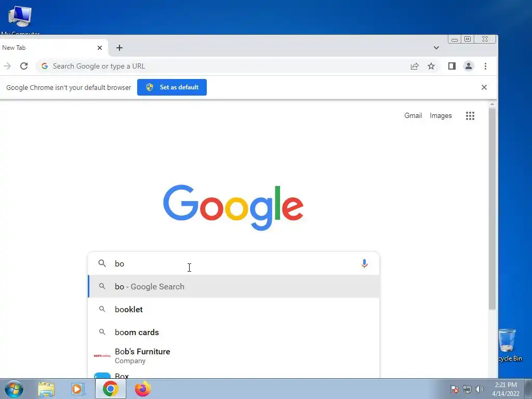The image size is (532, 399).
Task: Open the network tray icon
Action: tap(467, 389)
